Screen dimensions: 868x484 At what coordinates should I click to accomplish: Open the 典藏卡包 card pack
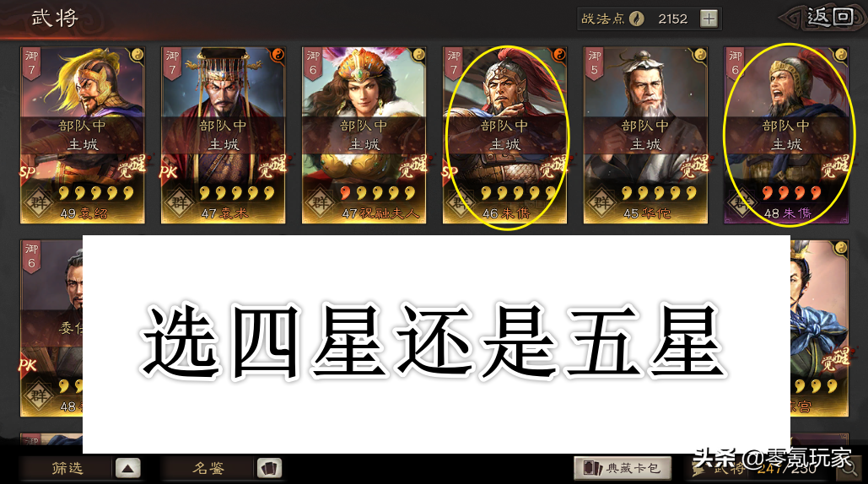623,469
